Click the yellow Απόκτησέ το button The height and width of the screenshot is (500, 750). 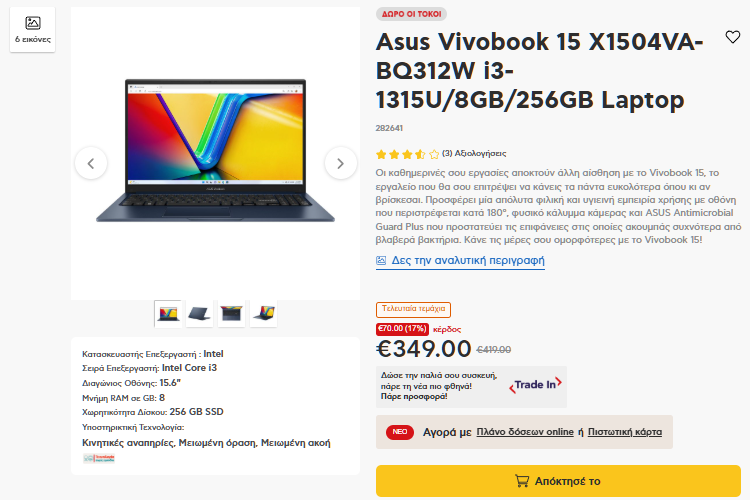tap(558, 481)
